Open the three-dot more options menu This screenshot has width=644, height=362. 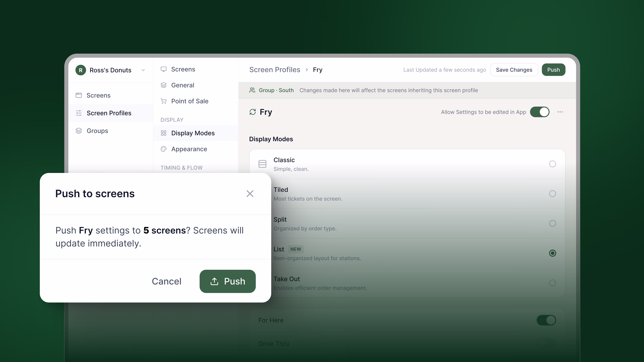(560, 112)
